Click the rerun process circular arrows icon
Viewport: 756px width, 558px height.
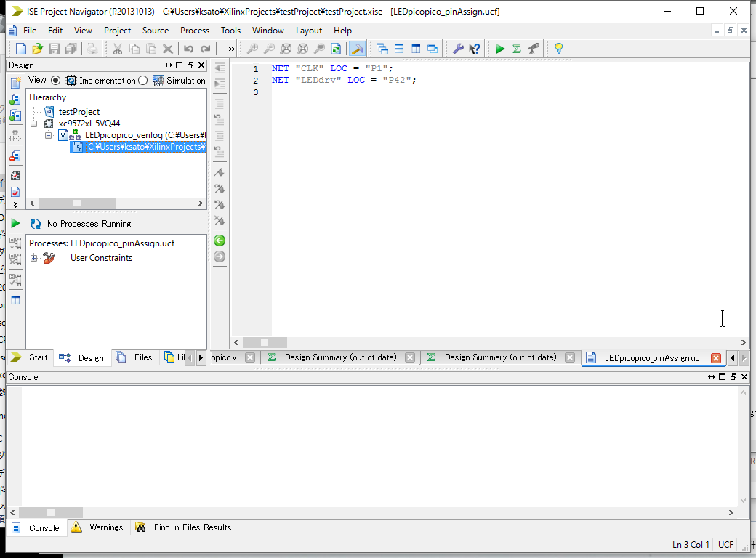(x=35, y=224)
